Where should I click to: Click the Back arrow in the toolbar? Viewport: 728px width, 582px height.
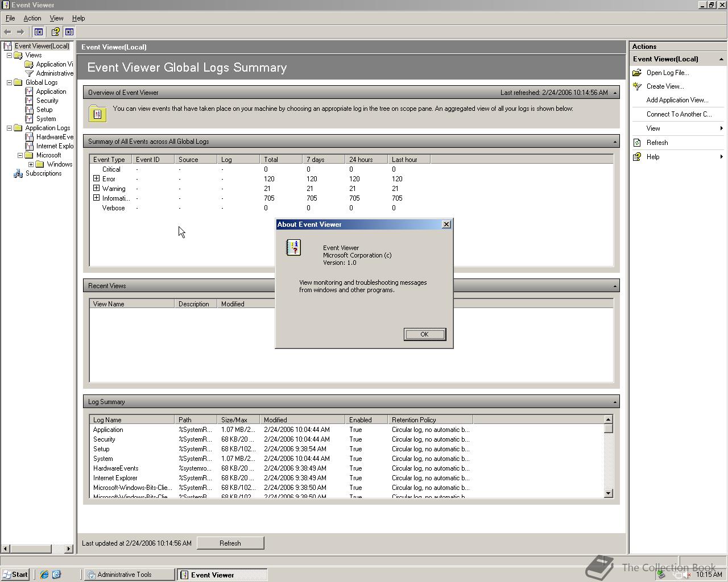point(7,32)
